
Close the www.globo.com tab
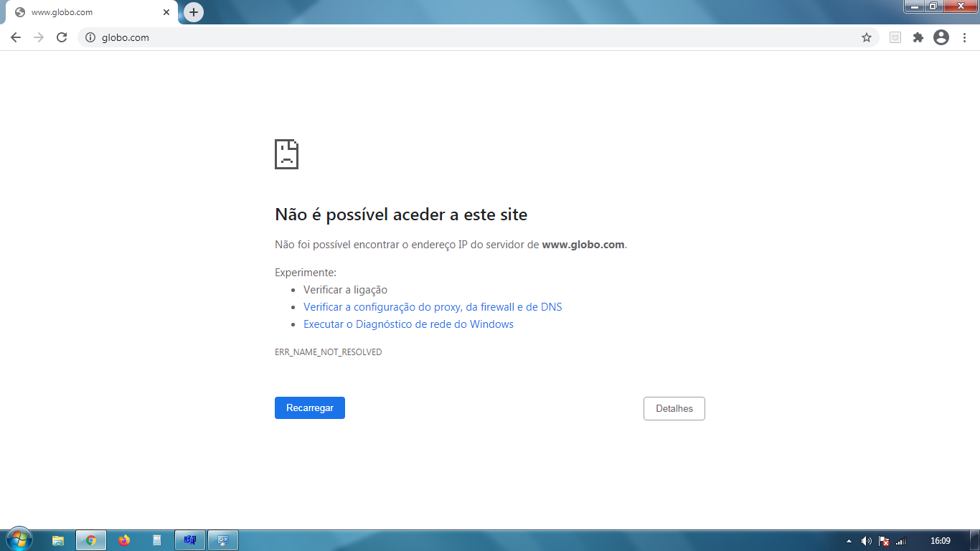[x=166, y=12]
